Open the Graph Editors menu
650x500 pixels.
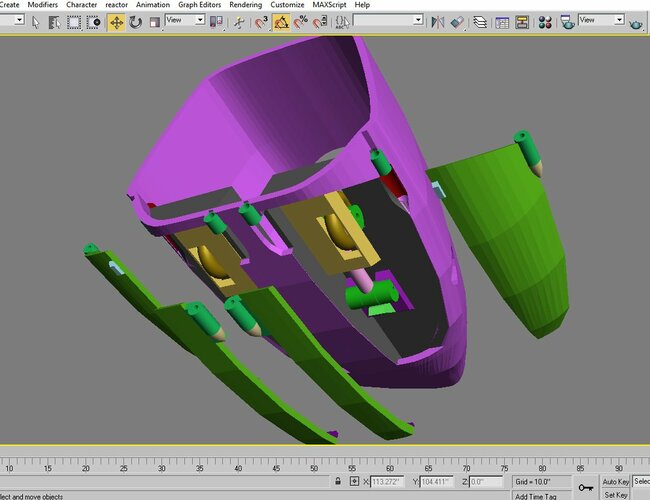click(x=199, y=5)
